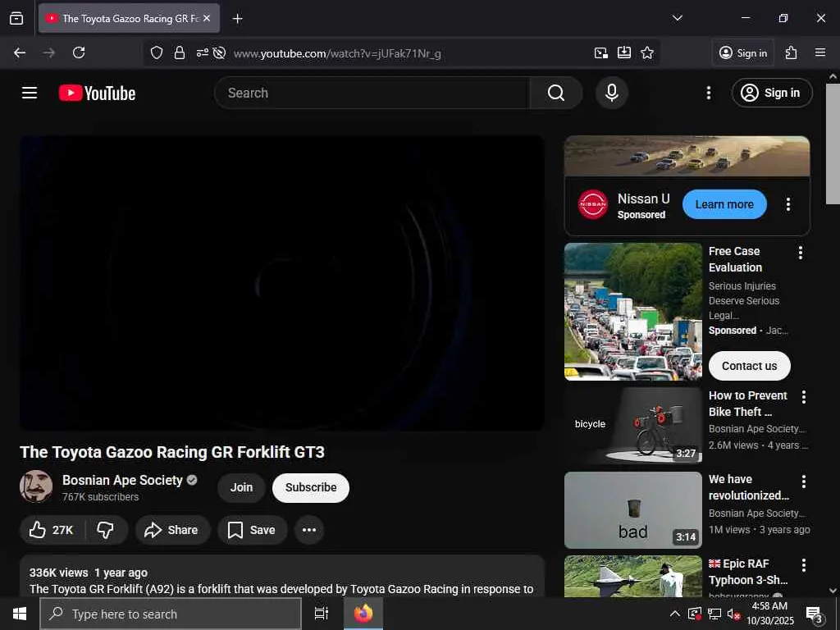840x630 pixels.
Task: Open the Windows Start menu
Action: click(x=20, y=614)
